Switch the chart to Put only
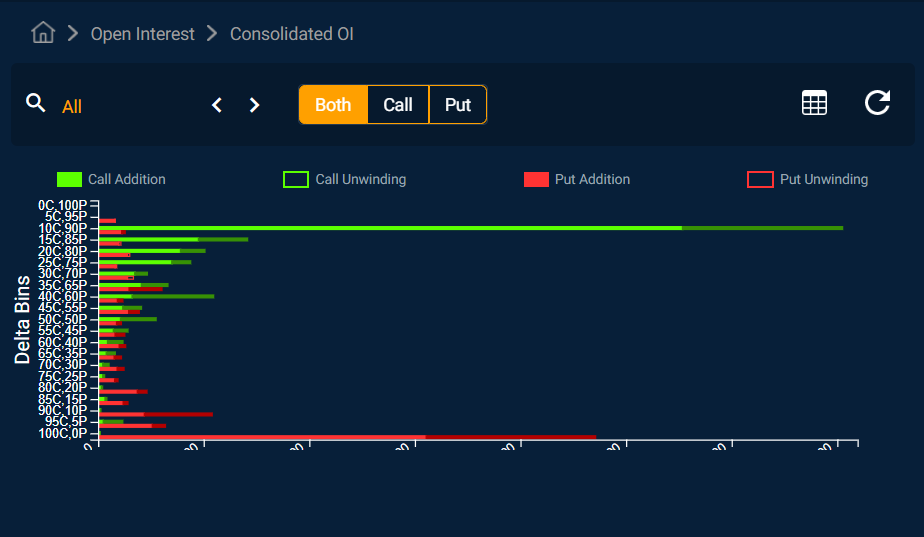Screen dimensions: 924x537 (x=458, y=105)
